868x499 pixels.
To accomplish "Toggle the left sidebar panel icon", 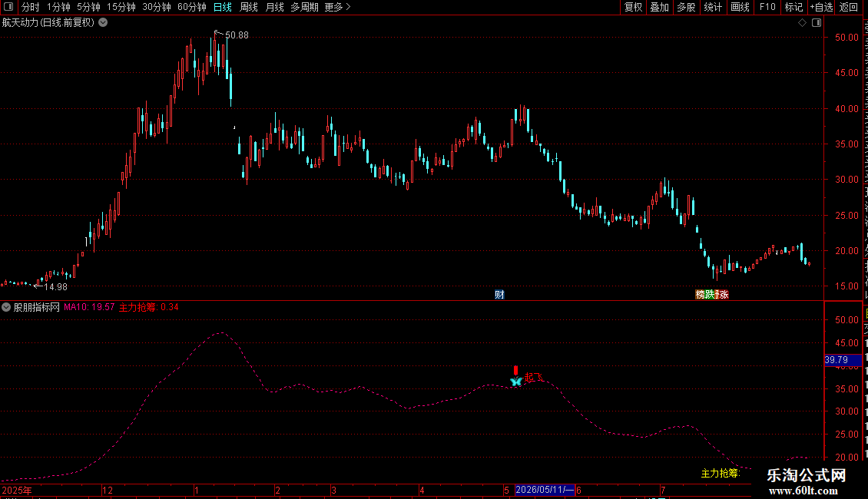I will [x=8, y=7].
